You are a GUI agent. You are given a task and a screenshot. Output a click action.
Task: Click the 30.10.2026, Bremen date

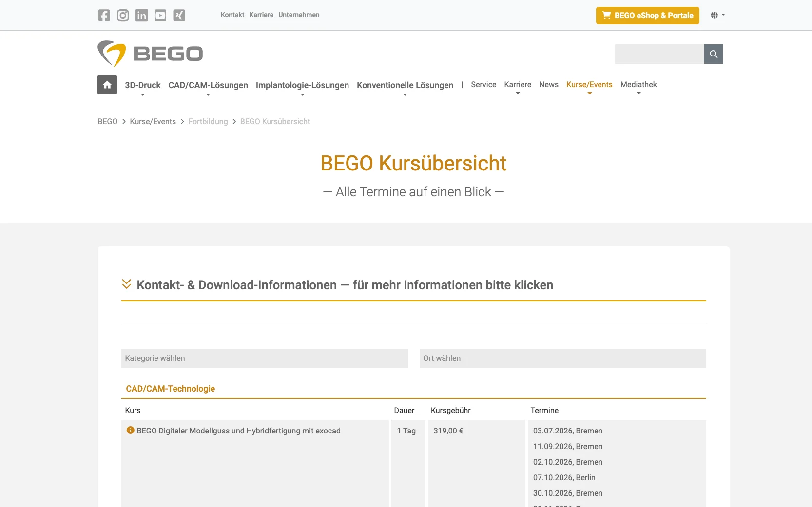point(568,493)
